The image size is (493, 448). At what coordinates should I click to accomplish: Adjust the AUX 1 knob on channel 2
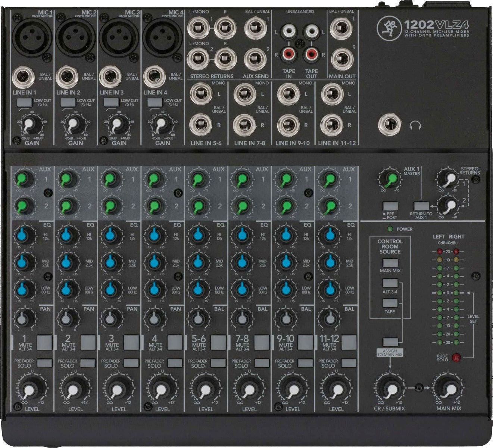point(67,179)
